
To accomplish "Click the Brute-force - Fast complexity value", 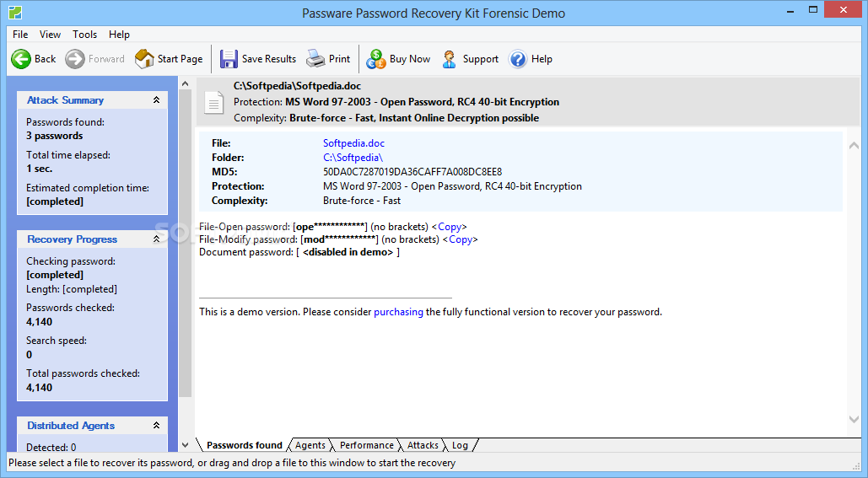I will [x=362, y=201].
